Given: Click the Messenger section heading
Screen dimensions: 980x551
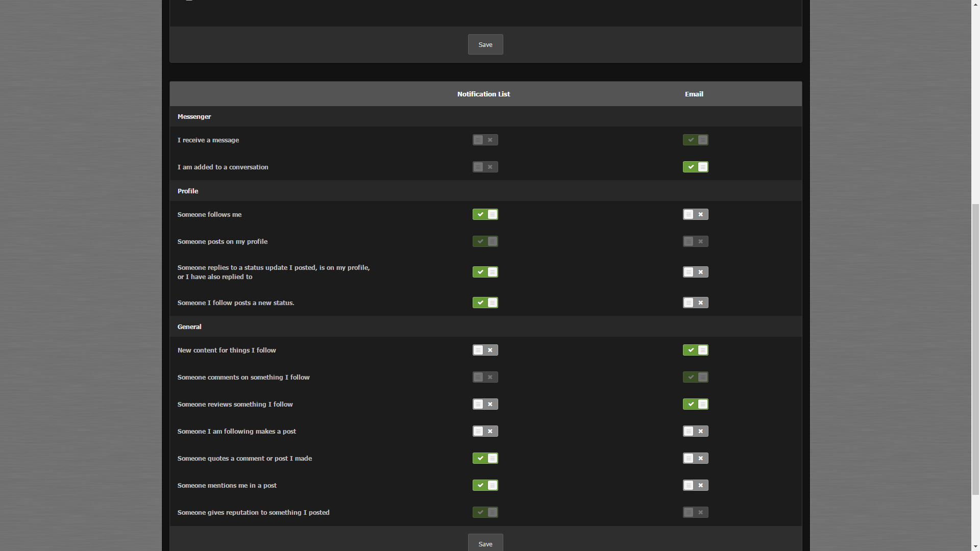Looking at the screenshot, I should pos(194,116).
